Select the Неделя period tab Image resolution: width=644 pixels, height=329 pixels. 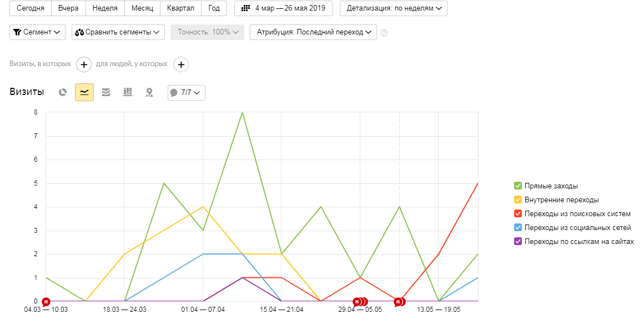click(x=105, y=8)
